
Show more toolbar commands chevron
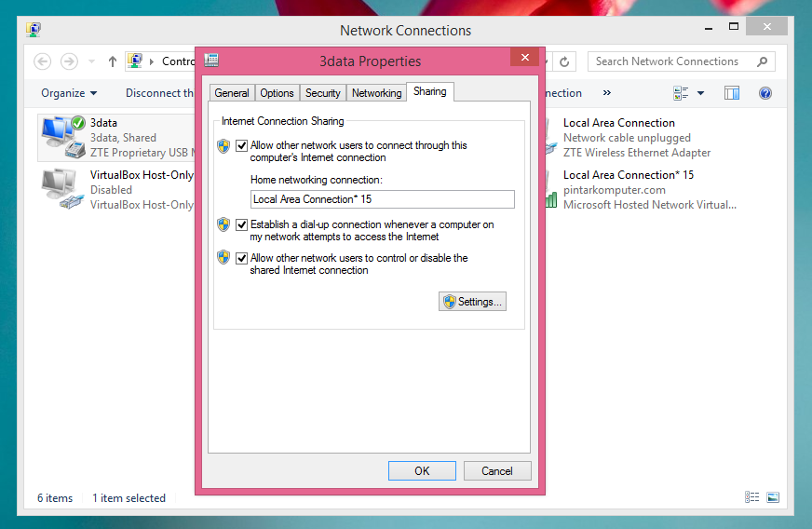point(607,93)
